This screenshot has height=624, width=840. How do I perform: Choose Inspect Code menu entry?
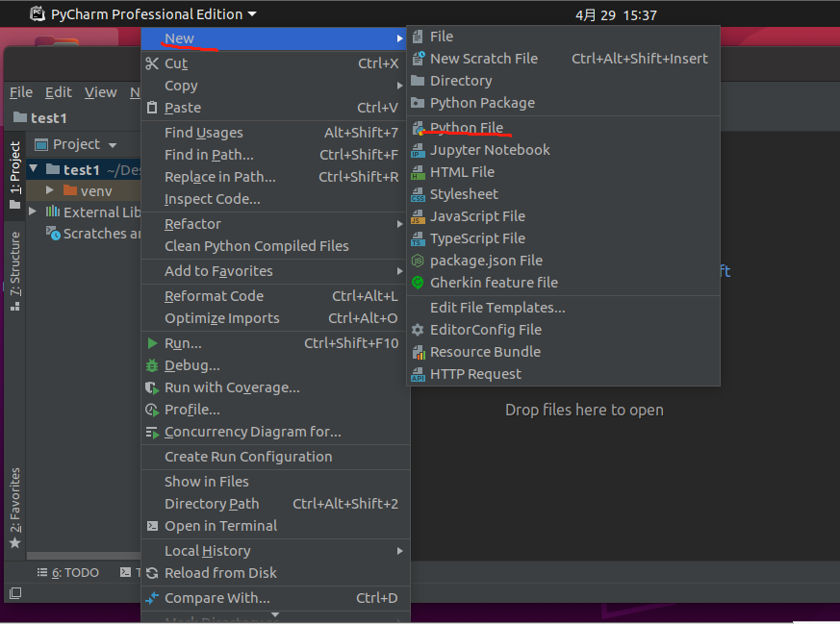click(x=274, y=199)
